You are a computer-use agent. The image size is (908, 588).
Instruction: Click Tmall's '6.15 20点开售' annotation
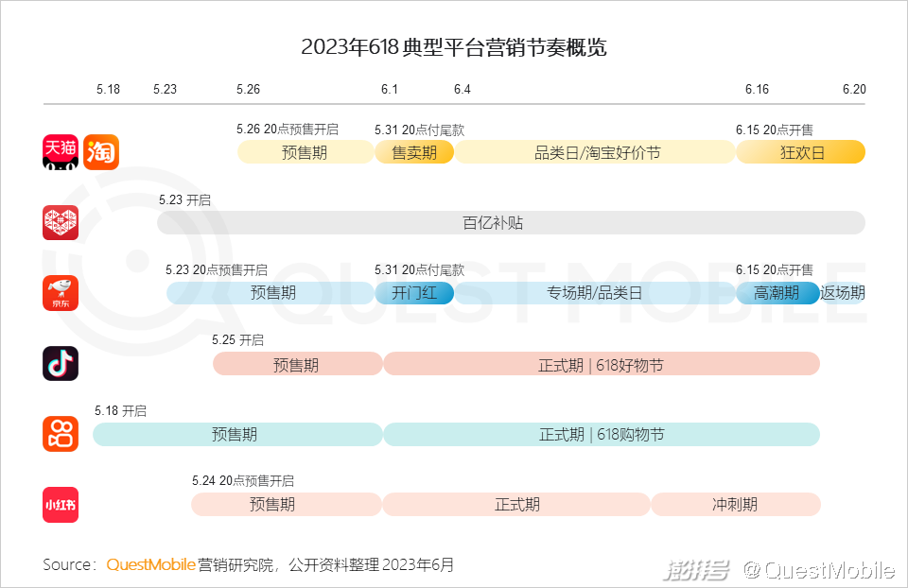tap(775, 130)
